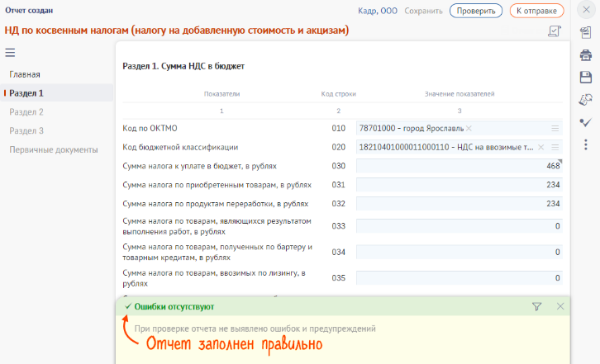Click the Код по ОКТМО label
The image size is (600, 364).
[150, 129]
